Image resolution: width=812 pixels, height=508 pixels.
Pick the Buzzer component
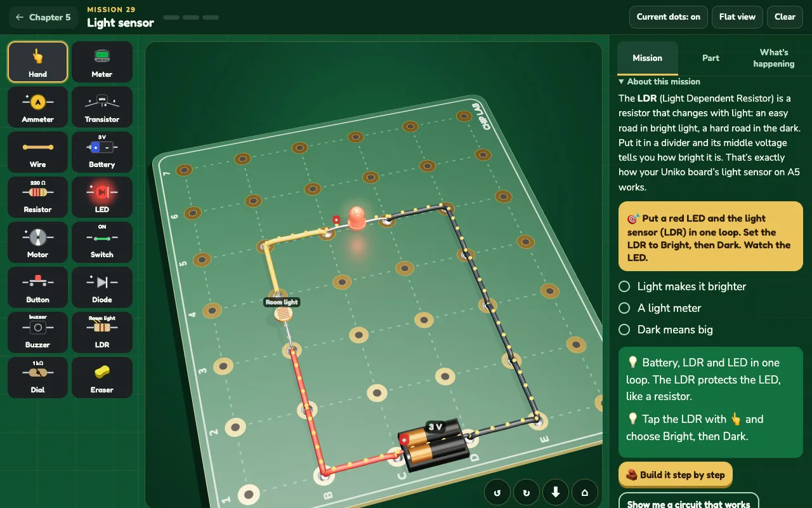(x=37, y=333)
